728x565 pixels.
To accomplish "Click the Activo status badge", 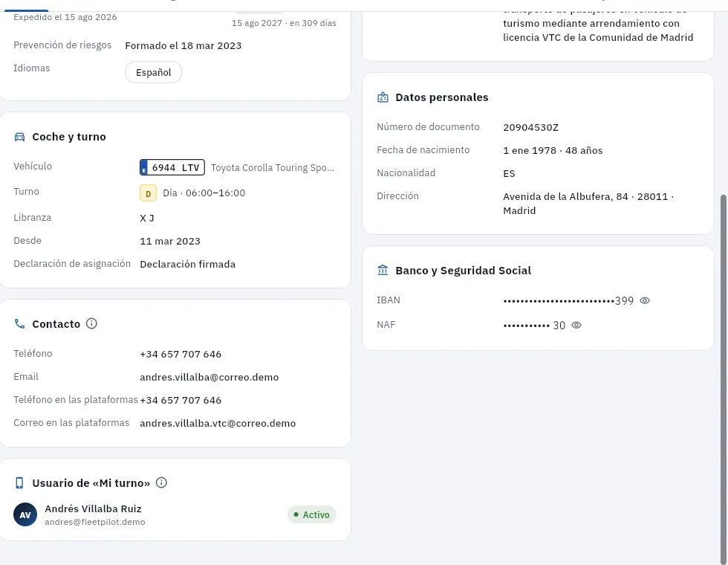I will [x=311, y=514].
